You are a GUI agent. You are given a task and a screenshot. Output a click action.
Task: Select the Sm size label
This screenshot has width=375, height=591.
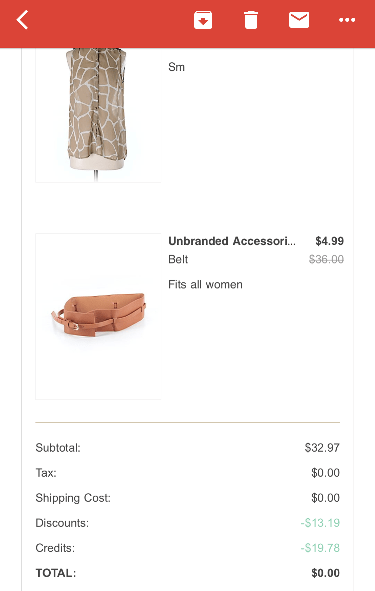tap(176, 67)
